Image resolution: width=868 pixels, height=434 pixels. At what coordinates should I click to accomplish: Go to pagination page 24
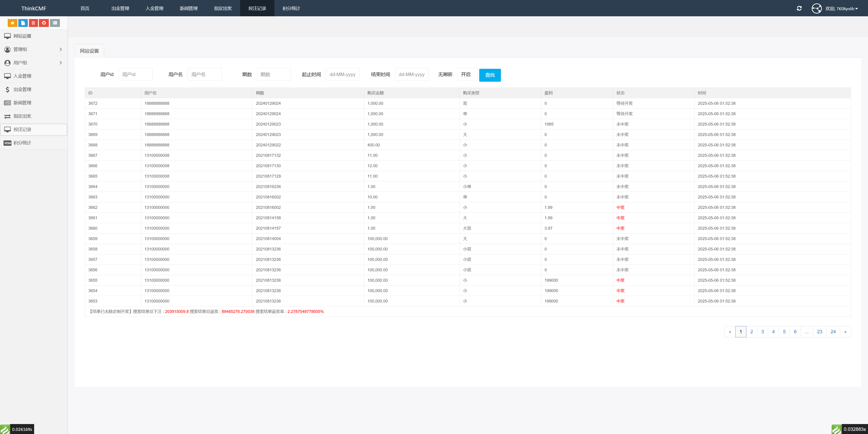pyautogui.click(x=833, y=331)
